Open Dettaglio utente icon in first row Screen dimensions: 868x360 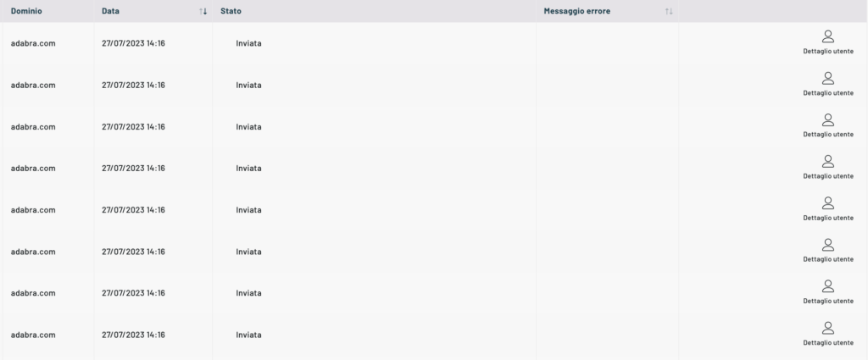click(827, 36)
